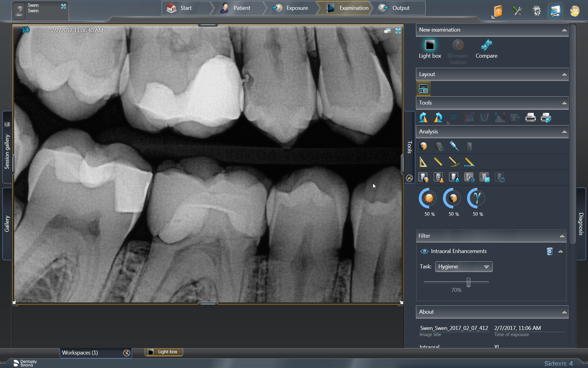Click the brightness sun dial
The width and height of the screenshot is (588, 368).
point(429,198)
